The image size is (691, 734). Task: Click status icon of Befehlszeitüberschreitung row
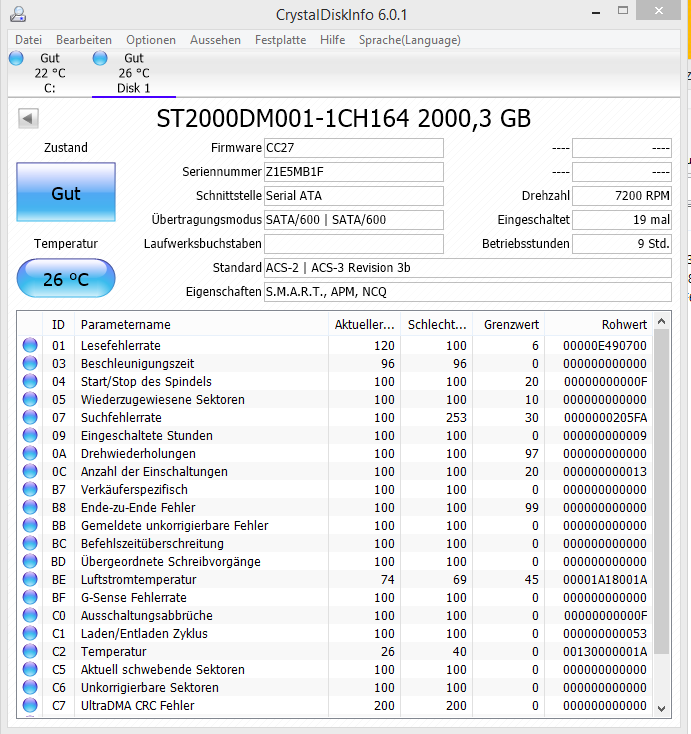tap(30, 543)
